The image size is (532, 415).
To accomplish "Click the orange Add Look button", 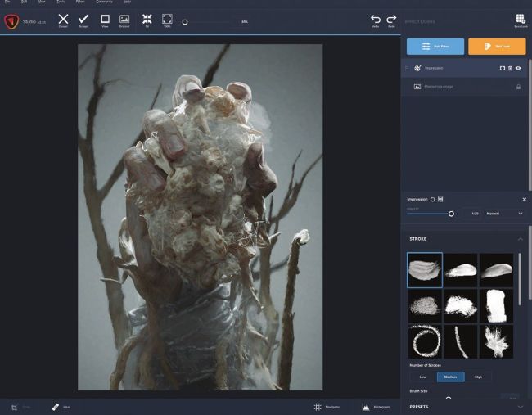I will coord(497,47).
